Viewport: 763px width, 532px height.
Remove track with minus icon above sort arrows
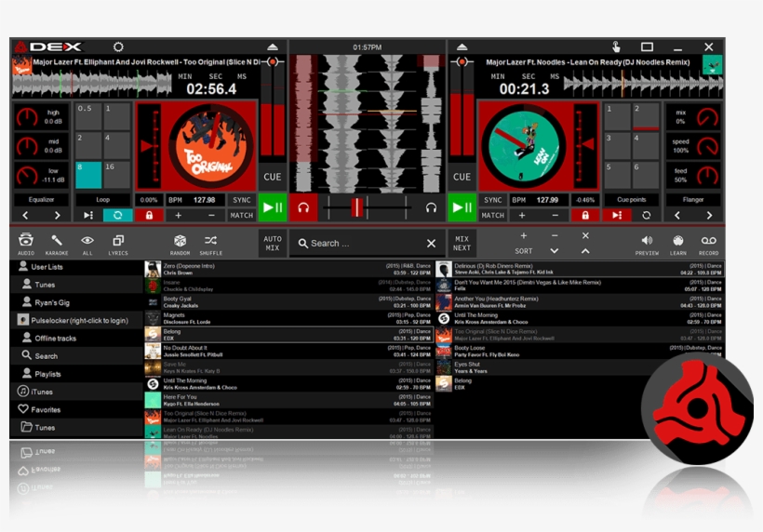555,236
